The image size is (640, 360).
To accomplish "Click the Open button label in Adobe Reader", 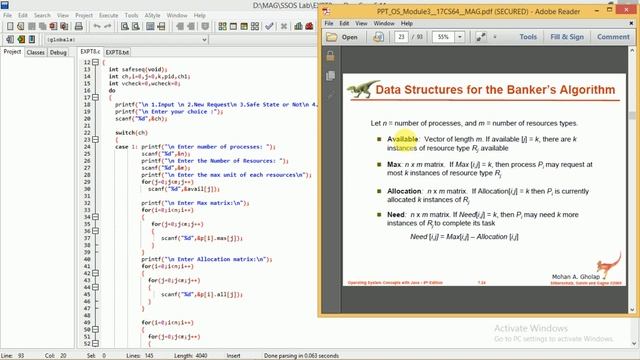I will click(349, 37).
